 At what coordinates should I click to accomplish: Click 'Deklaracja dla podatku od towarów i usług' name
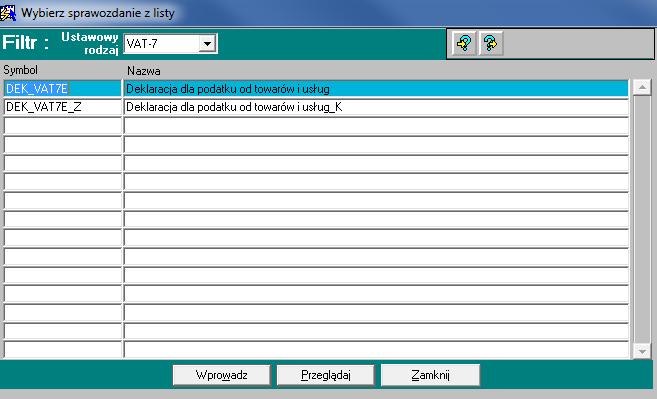(x=228, y=89)
